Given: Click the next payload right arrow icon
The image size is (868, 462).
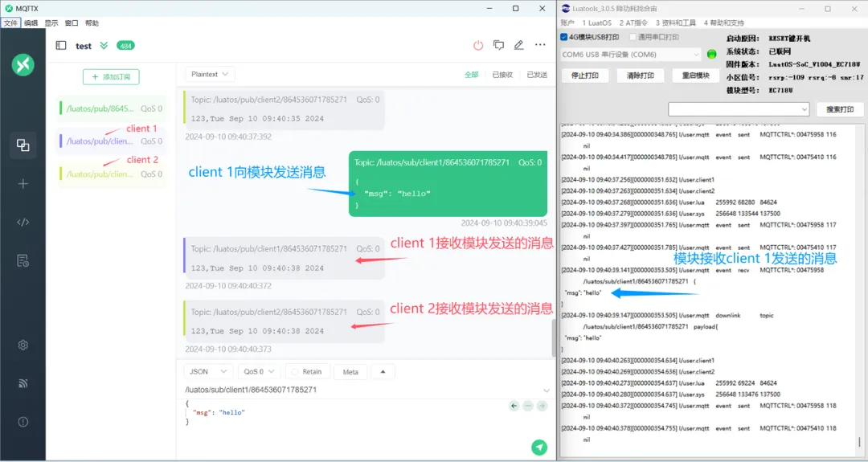Looking at the screenshot, I should click(542, 406).
